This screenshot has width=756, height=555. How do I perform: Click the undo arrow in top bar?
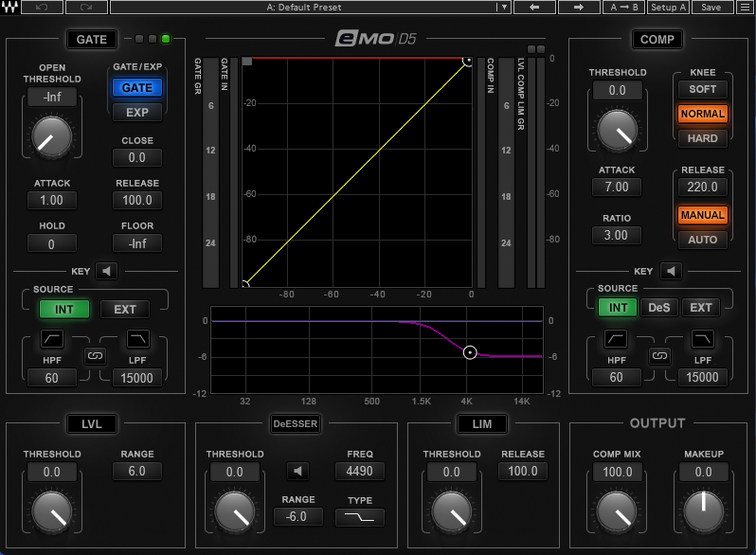coord(41,7)
